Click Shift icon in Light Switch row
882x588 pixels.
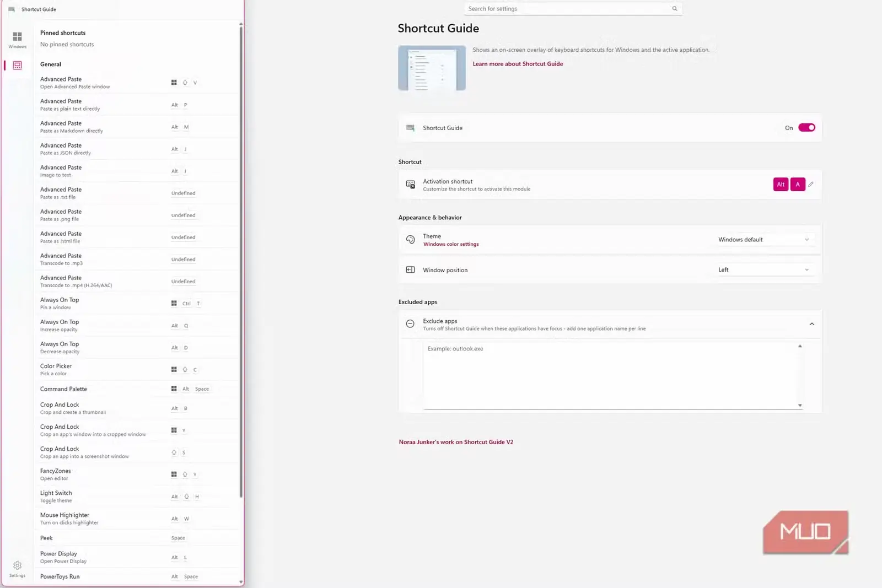pyautogui.click(x=186, y=496)
